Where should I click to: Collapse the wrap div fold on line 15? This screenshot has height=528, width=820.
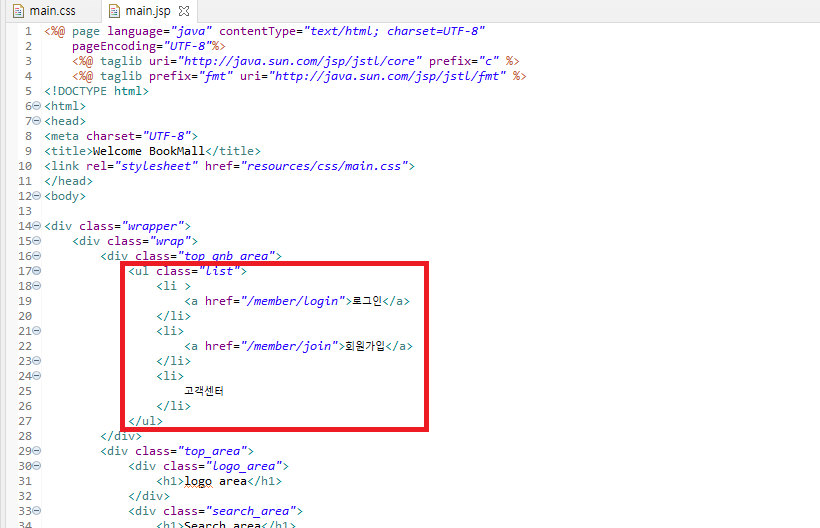[x=37, y=240]
